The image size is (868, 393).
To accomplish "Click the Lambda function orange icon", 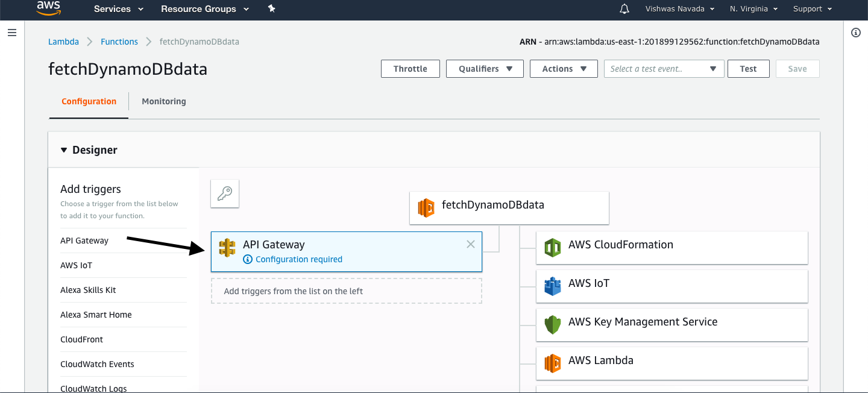I will click(426, 208).
